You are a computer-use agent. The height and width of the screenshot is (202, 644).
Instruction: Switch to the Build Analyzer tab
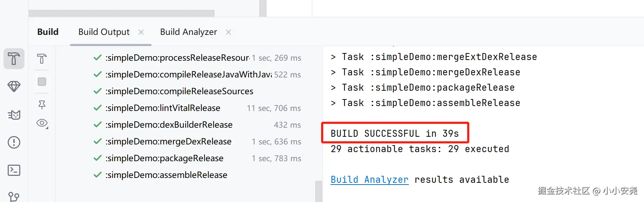(188, 32)
